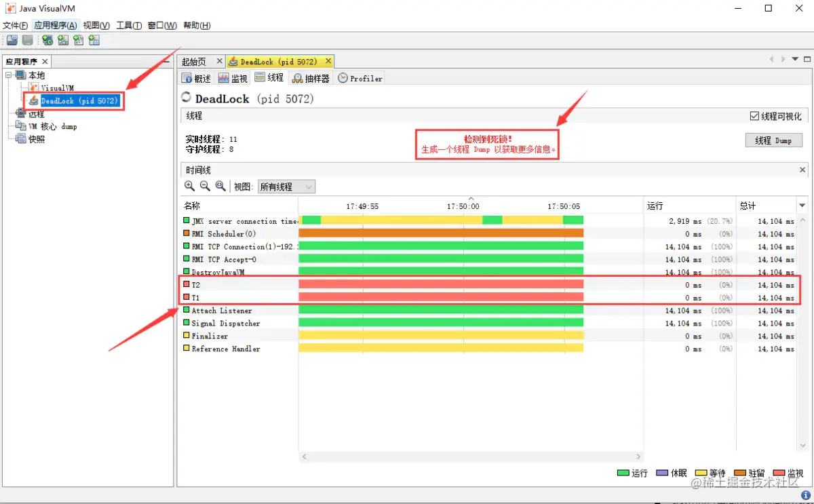Click the 名称 column header

tap(239, 206)
